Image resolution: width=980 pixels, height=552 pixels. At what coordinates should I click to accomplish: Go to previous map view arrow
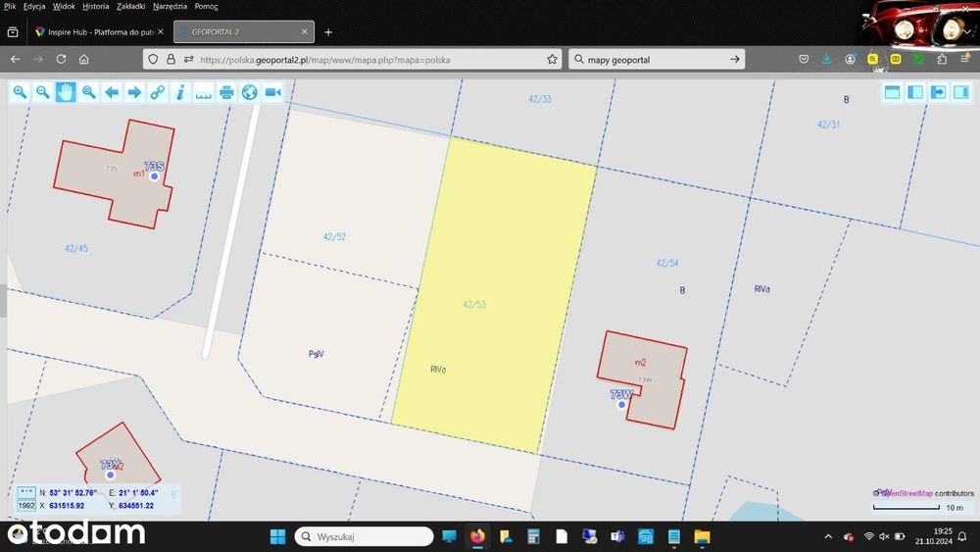click(112, 92)
